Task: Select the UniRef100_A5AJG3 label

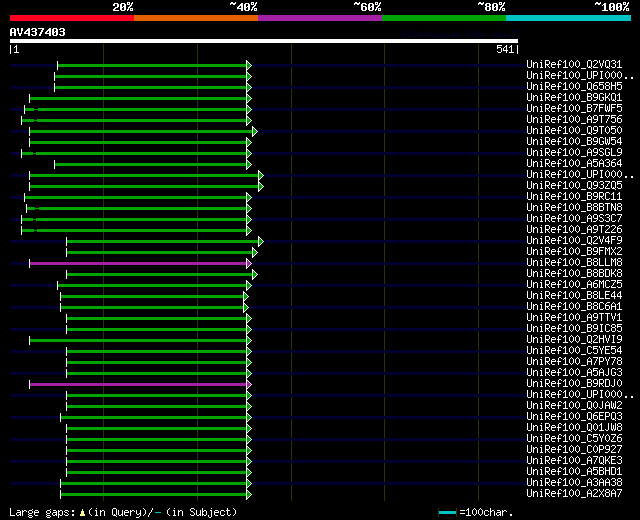Action: tap(574, 373)
